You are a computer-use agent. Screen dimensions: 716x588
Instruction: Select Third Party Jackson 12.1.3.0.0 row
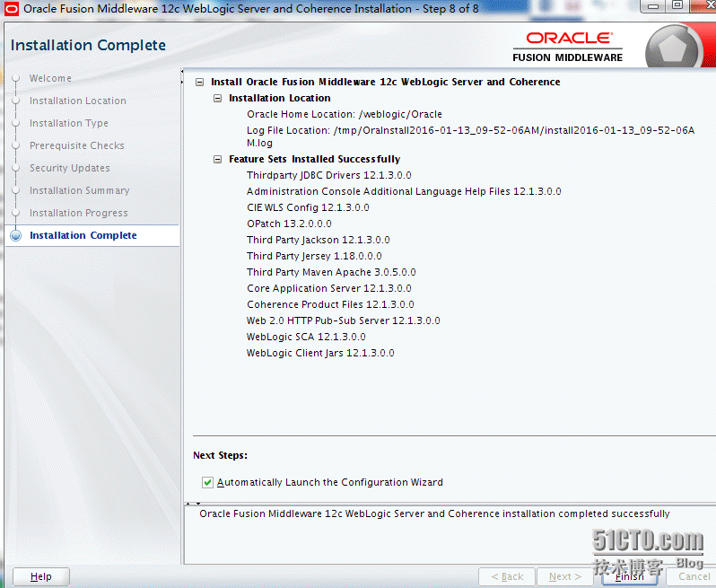pyautogui.click(x=319, y=240)
